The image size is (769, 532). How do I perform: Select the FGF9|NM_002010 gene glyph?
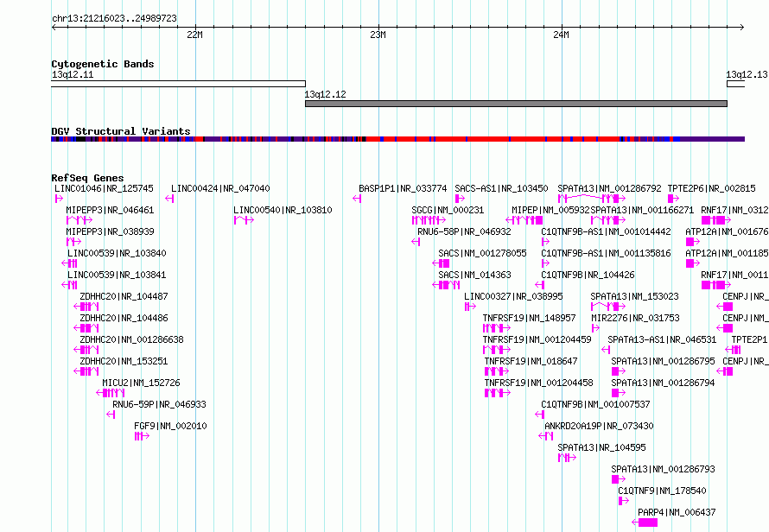coord(142,436)
